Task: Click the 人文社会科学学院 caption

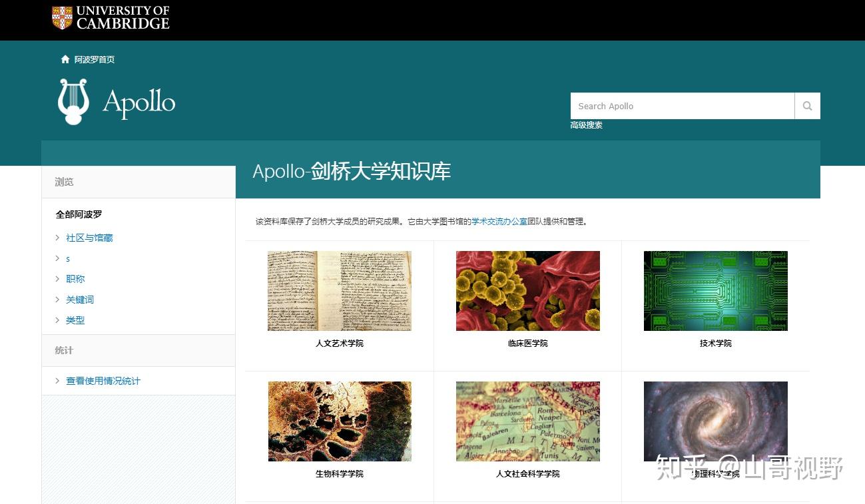Action: 528,474
